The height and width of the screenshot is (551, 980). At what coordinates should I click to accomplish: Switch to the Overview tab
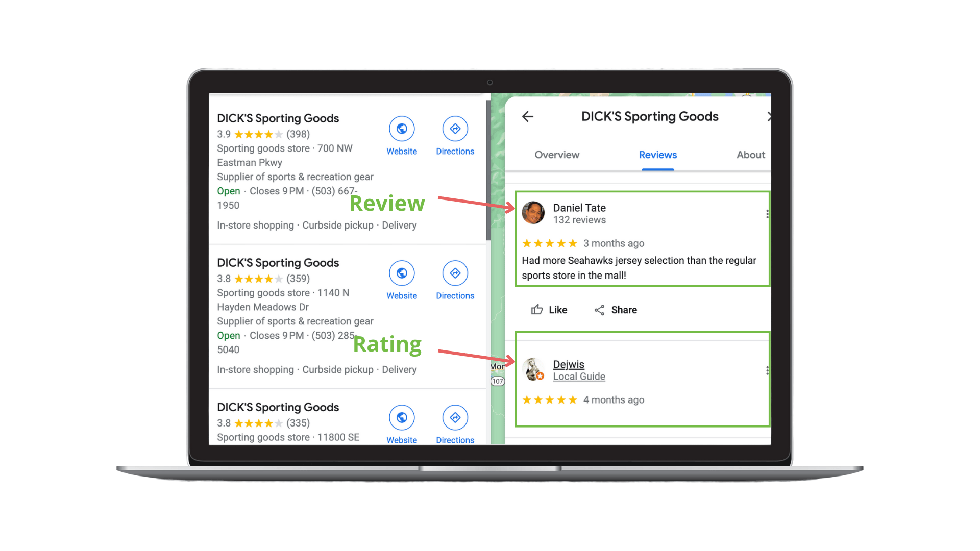(x=556, y=154)
